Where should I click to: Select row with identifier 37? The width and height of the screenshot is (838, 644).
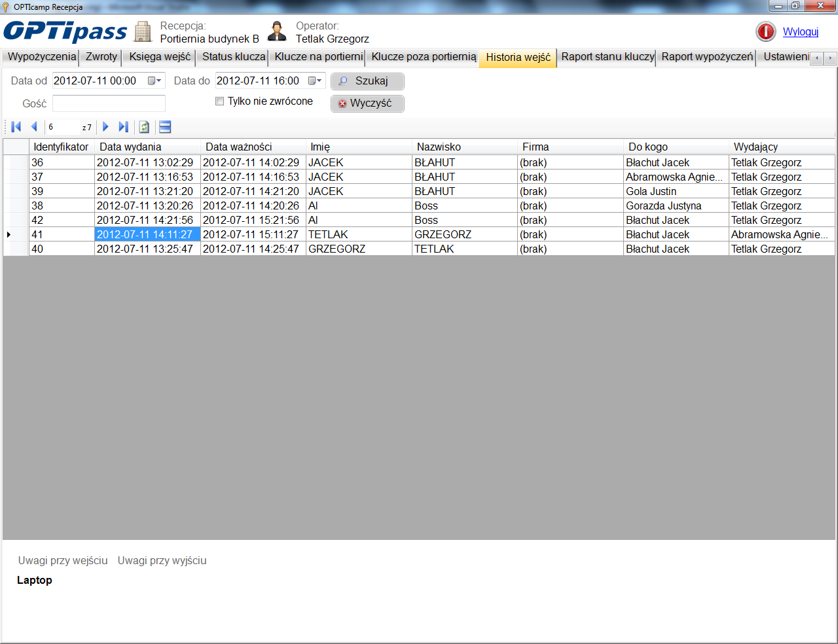(419, 177)
